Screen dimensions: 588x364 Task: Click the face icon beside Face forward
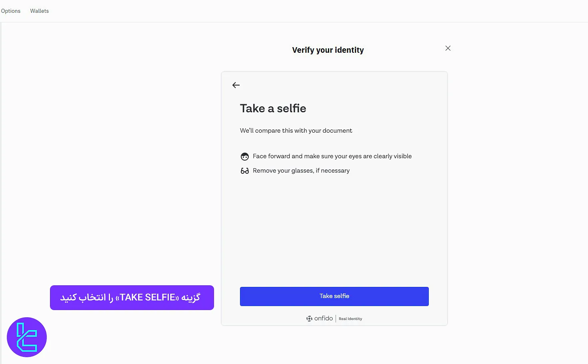[245, 157]
